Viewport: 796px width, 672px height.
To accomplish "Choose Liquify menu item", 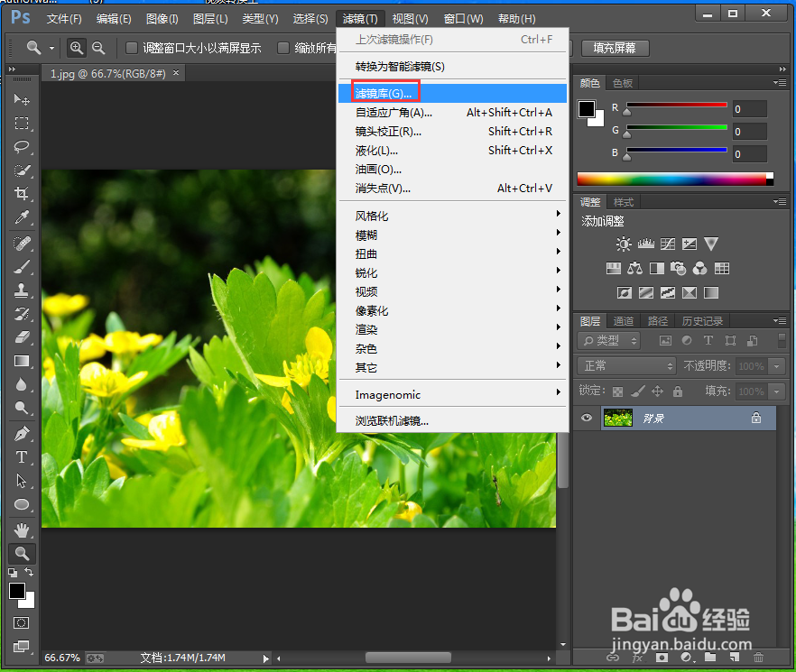I will tap(452, 151).
